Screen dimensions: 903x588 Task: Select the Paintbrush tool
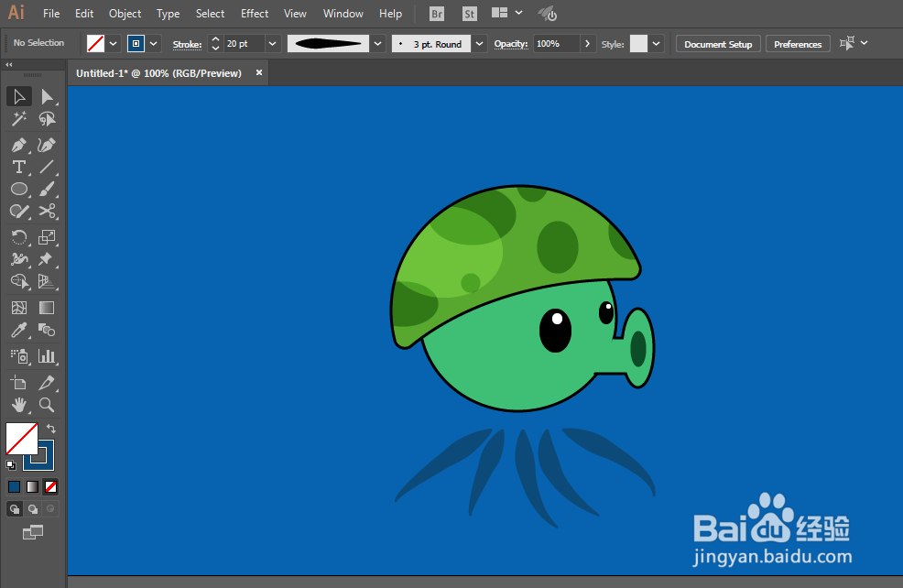[47, 189]
